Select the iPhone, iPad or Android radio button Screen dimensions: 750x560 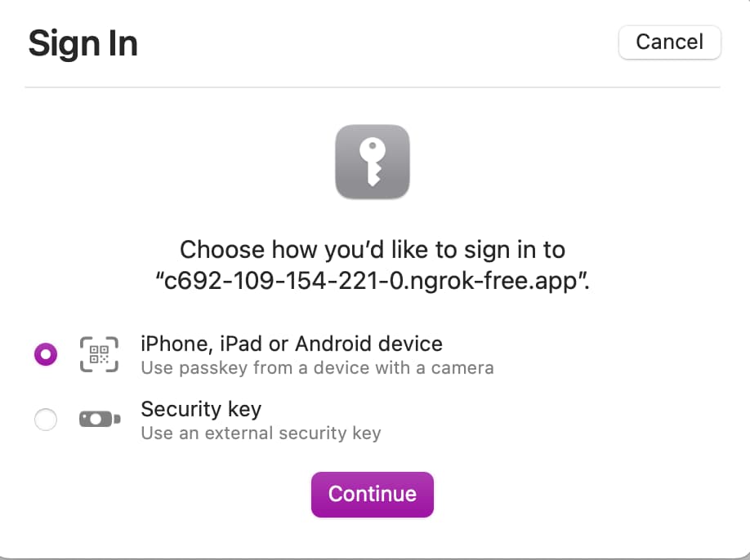(46, 354)
